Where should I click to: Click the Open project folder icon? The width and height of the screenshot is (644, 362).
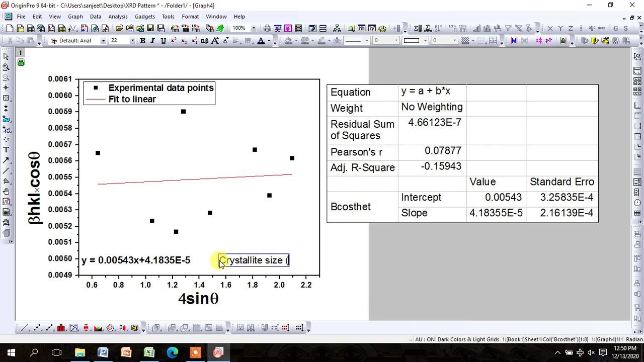point(119,29)
